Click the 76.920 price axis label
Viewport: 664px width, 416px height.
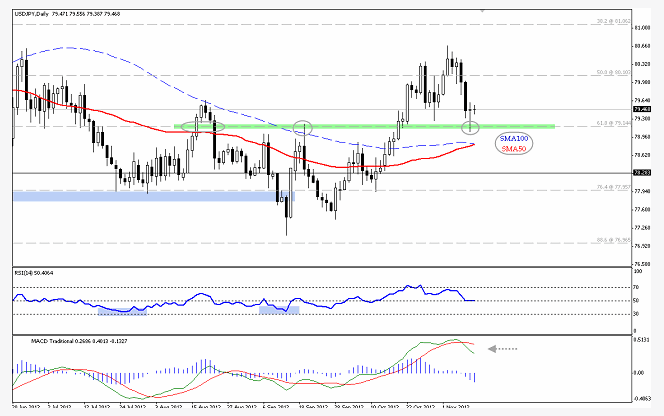(642, 246)
